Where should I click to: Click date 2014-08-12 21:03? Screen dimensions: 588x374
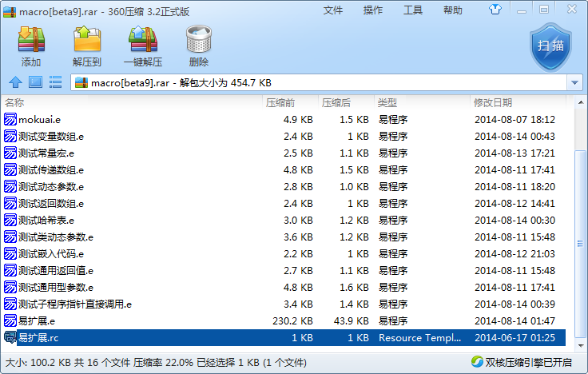tap(514, 254)
